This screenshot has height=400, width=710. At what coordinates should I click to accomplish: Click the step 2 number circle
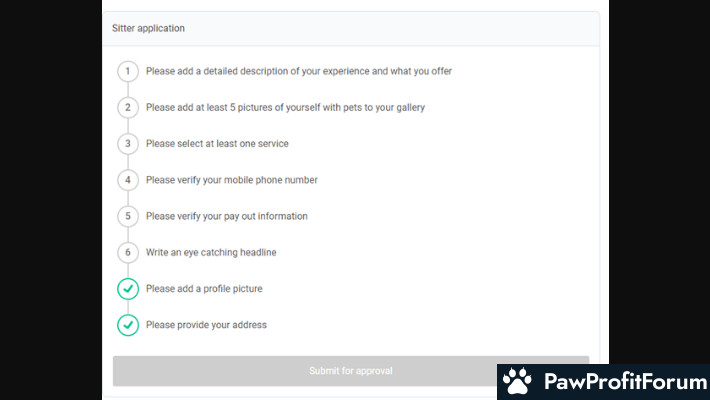click(128, 107)
